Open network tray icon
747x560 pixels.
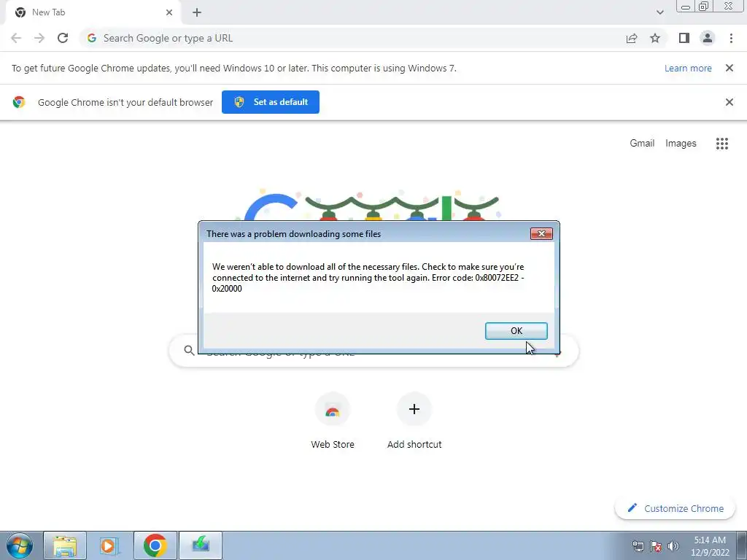coord(638,546)
